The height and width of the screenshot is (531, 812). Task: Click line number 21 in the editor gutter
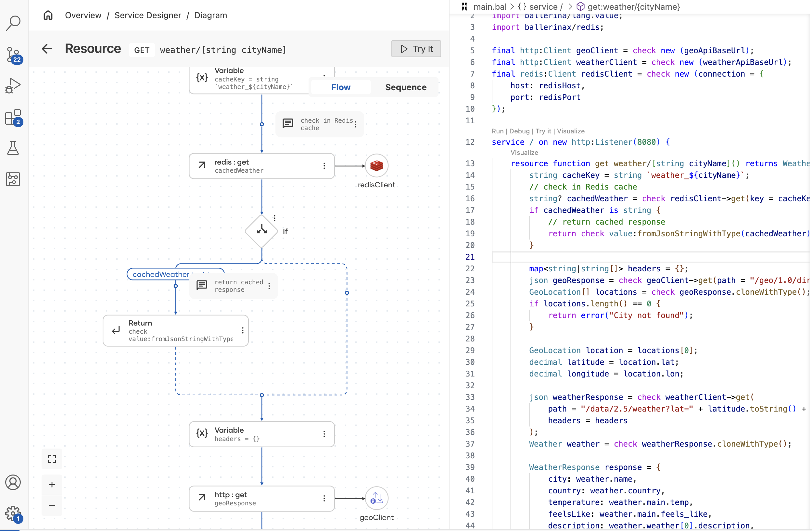[x=470, y=256]
